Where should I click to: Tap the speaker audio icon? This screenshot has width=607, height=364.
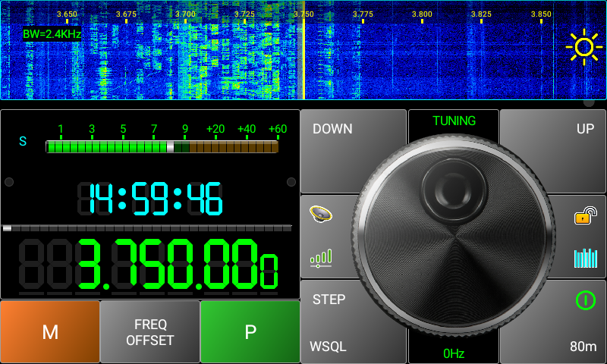(321, 215)
